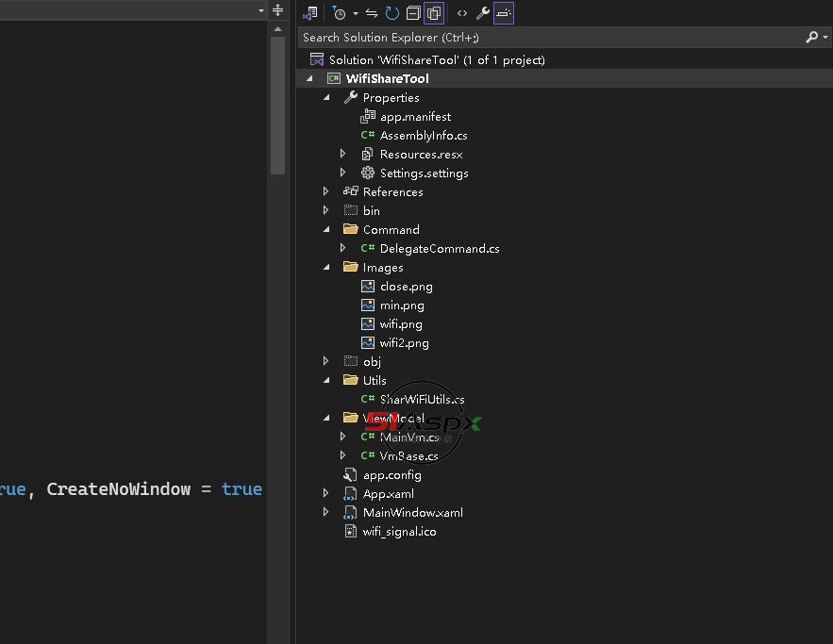Expand MainVm.cs node

point(342,437)
